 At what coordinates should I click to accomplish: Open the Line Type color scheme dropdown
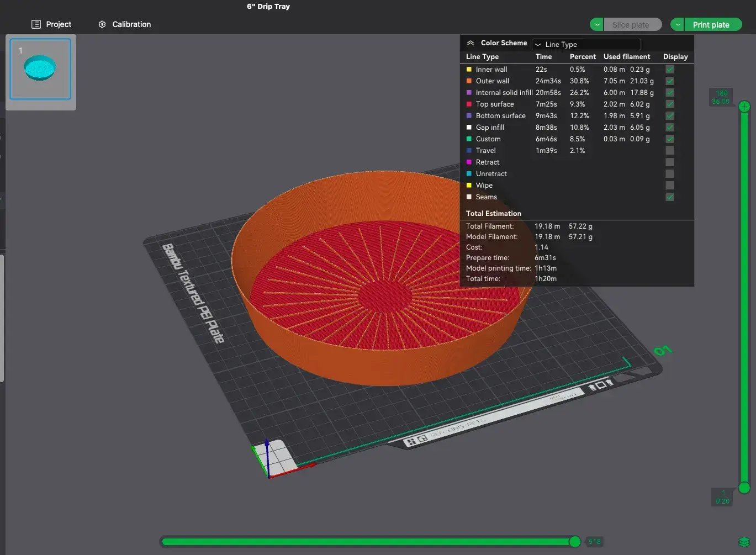point(586,44)
